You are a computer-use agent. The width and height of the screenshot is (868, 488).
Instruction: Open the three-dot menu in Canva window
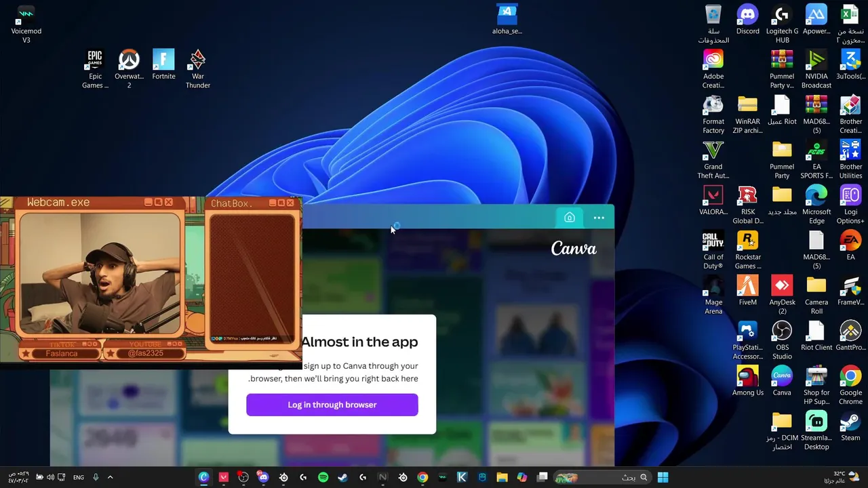click(599, 218)
